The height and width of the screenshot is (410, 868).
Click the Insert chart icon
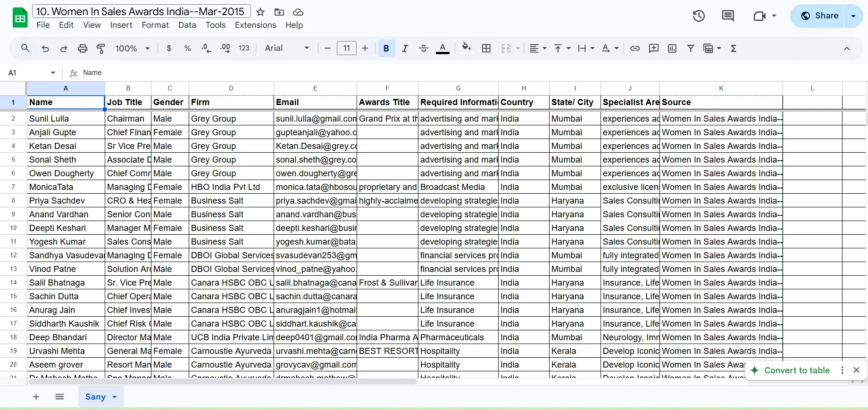pyautogui.click(x=672, y=48)
